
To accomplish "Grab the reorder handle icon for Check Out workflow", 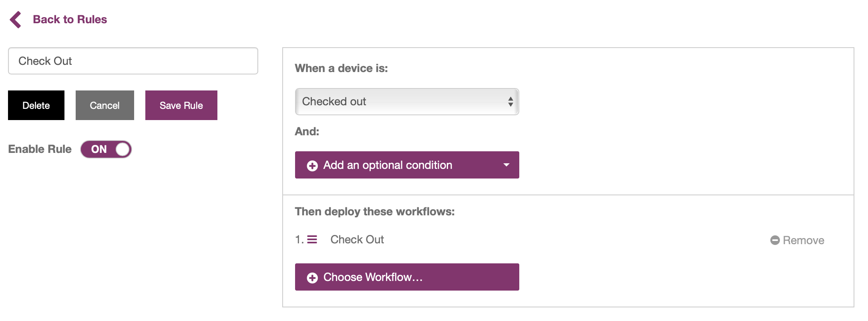I will 312,239.
